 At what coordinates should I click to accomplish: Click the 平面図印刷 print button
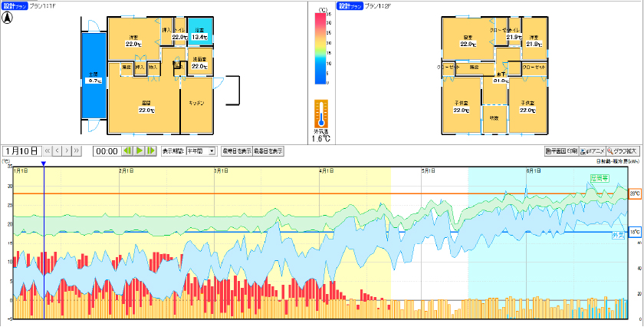click(x=560, y=151)
